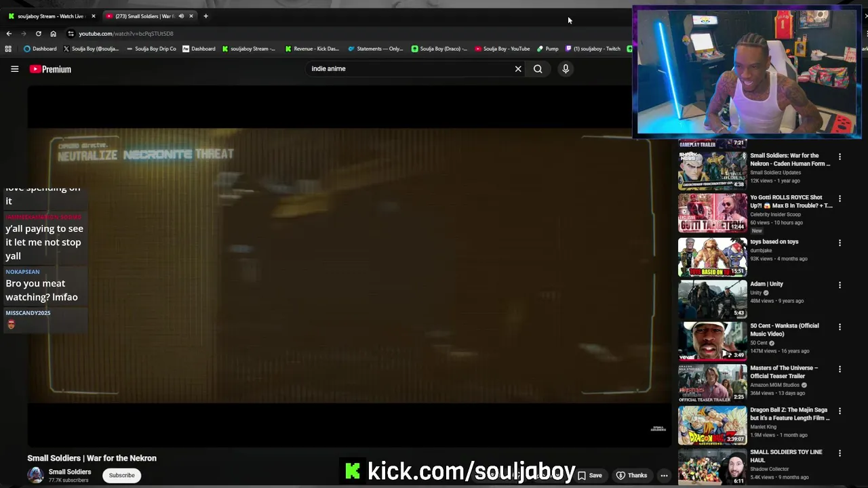Open Small Soldiers Toy Line Haul thumbnail
Viewport: 868px width, 488px height.
(x=712, y=466)
